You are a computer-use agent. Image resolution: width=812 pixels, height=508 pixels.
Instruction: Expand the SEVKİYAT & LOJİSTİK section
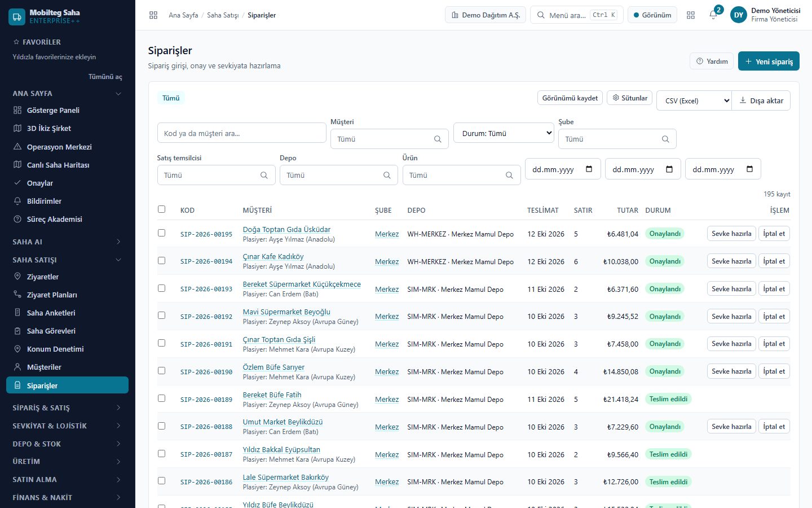click(67, 426)
